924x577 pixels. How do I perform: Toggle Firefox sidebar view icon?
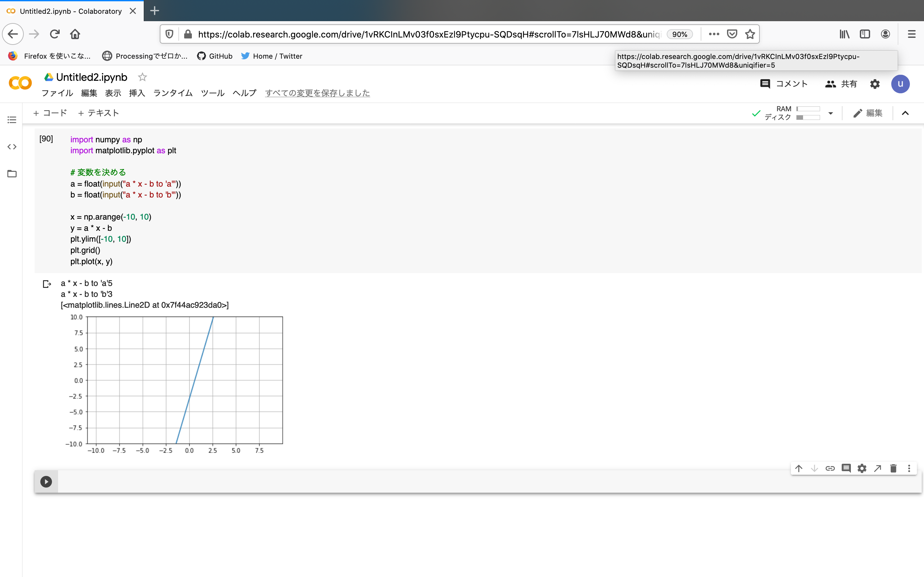point(864,34)
